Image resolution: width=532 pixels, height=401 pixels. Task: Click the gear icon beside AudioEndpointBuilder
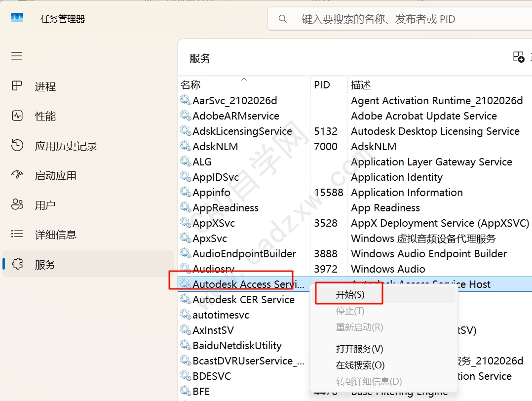point(185,253)
